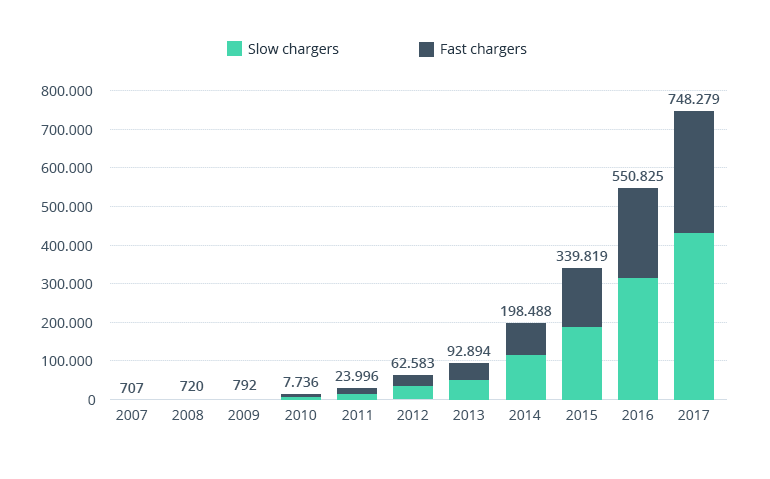Select the 2014 fast chargers dark segment

click(x=525, y=339)
